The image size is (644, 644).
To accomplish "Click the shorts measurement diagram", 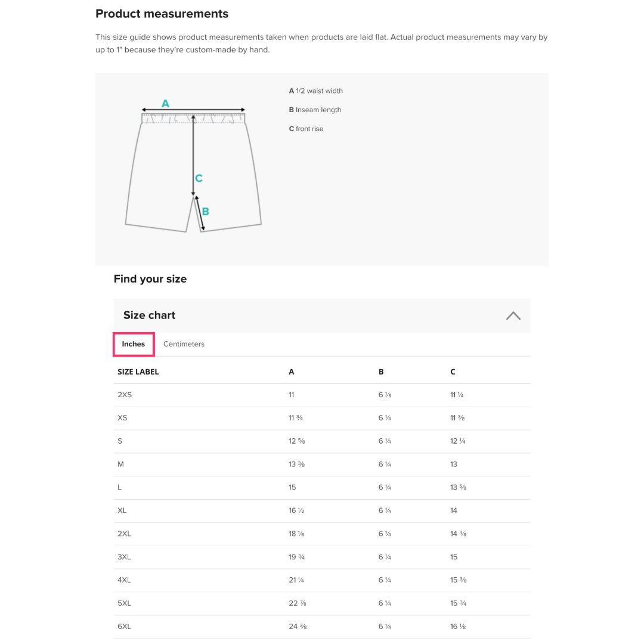I will click(x=193, y=170).
